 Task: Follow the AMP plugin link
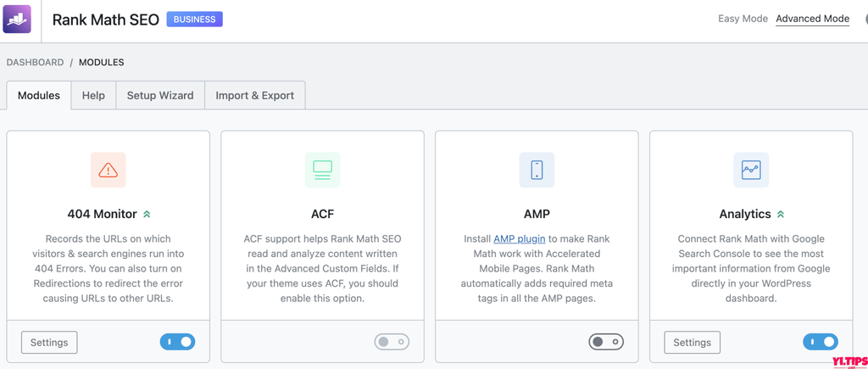pos(520,239)
